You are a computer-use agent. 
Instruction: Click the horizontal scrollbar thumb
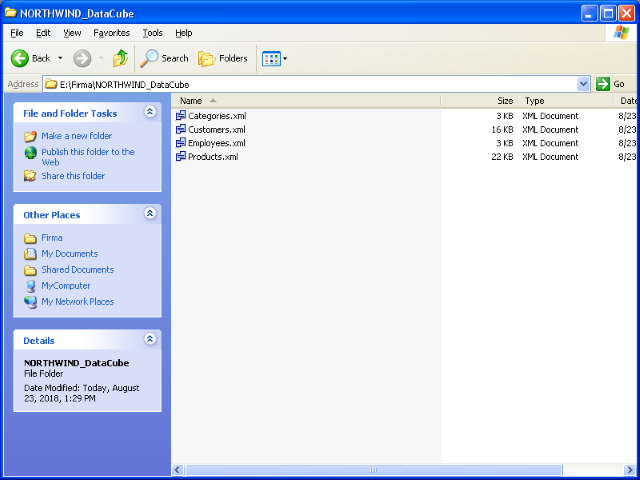point(373,470)
